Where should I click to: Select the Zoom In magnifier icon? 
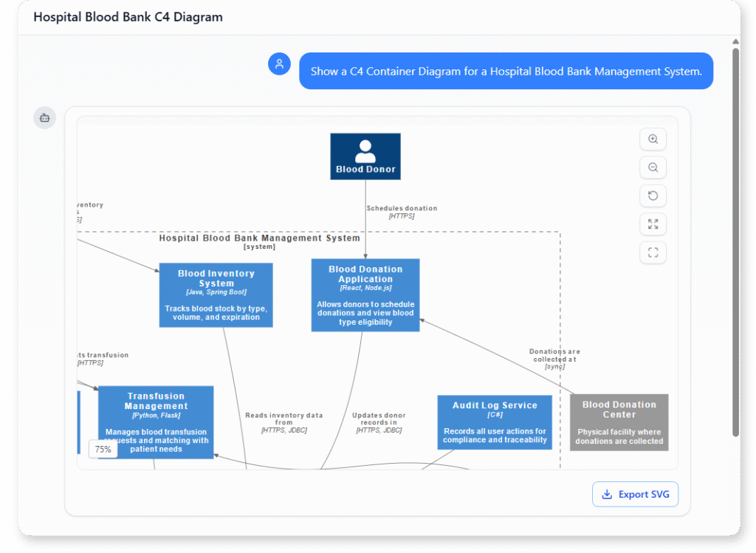point(653,139)
